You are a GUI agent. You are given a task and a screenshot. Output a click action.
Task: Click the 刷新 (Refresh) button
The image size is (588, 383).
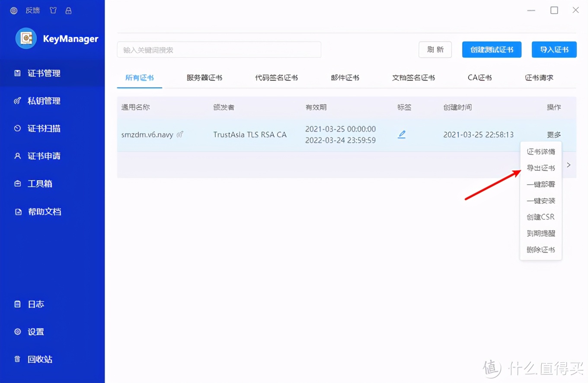pos(435,49)
